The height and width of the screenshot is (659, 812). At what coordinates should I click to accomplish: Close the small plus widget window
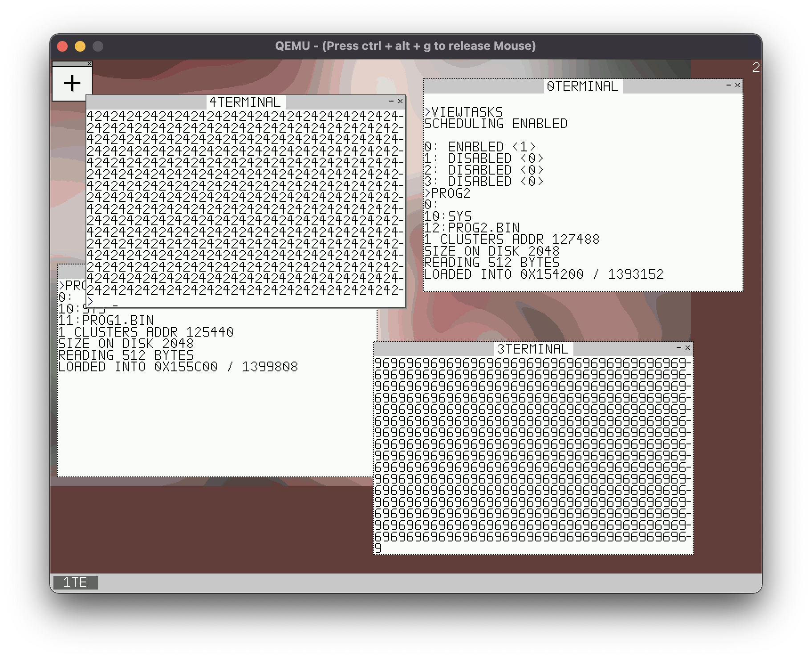(x=89, y=64)
